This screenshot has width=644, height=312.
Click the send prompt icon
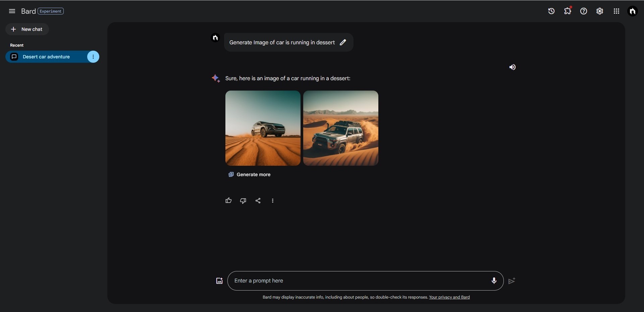pos(511,281)
